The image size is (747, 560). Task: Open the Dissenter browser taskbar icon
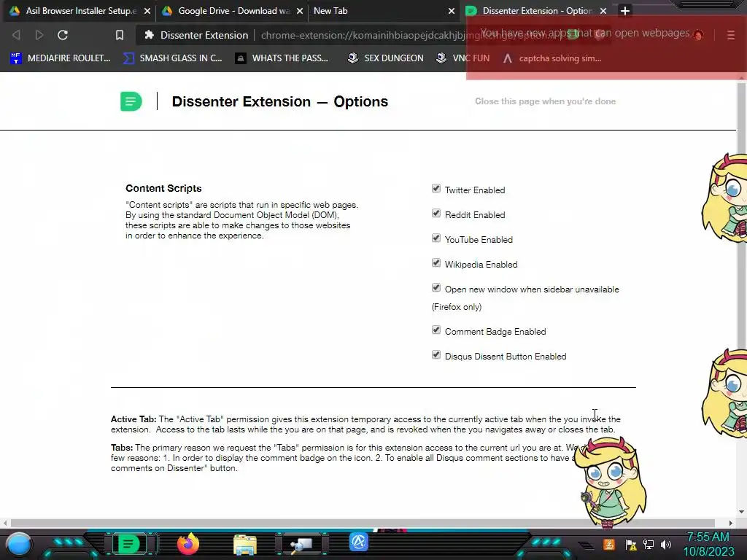point(128,544)
